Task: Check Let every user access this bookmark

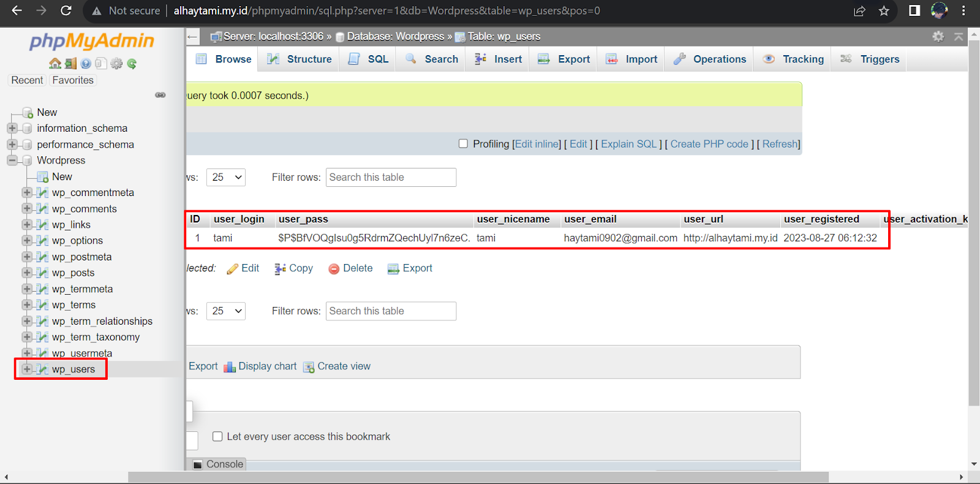Action: click(x=217, y=436)
